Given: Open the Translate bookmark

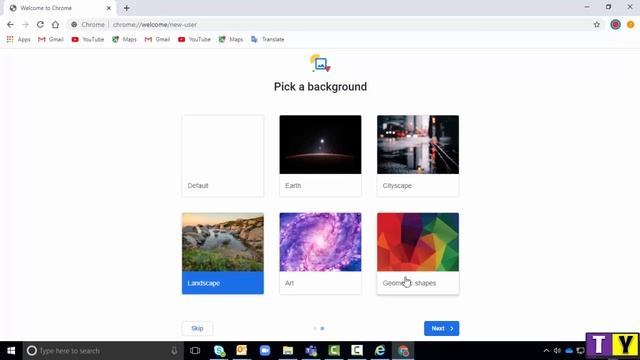Looking at the screenshot, I should tap(268, 40).
